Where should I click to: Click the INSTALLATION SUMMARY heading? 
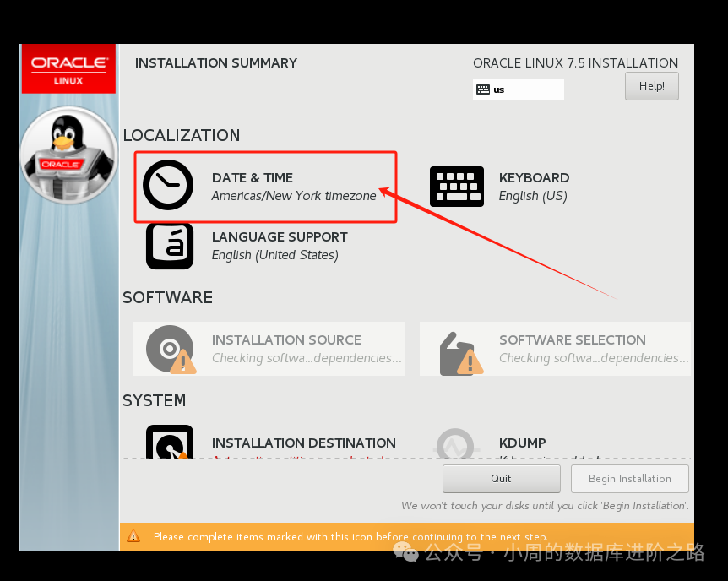pyautogui.click(x=216, y=63)
